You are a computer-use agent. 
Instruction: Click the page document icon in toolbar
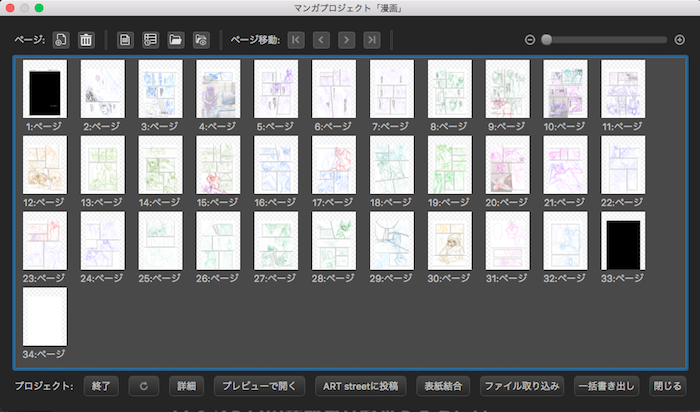(125, 40)
